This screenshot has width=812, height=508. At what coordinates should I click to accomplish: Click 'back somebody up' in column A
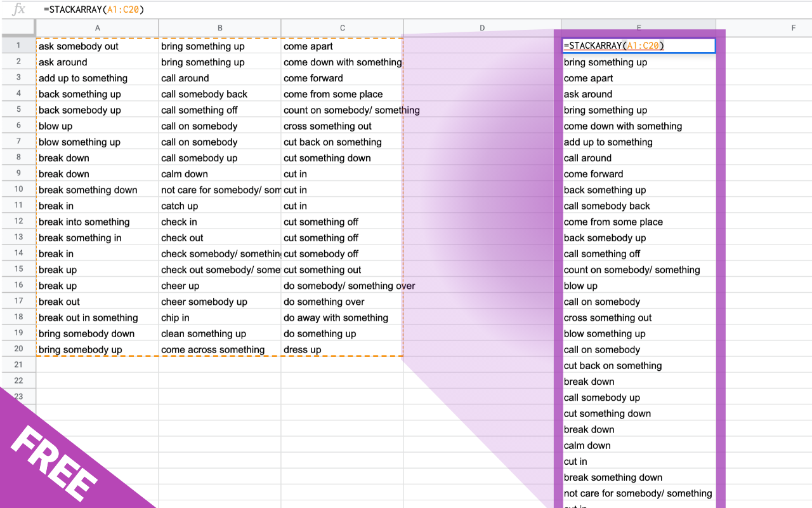[97, 110]
